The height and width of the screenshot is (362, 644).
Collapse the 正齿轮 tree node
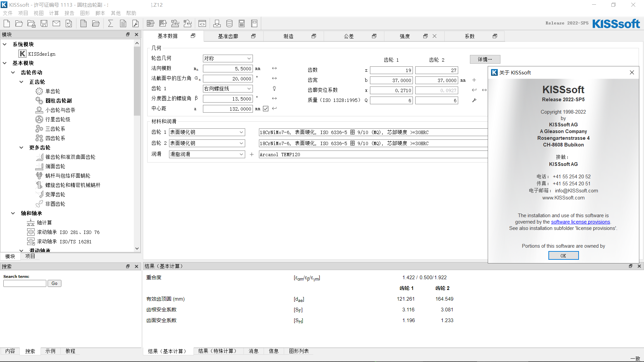coord(21,82)
